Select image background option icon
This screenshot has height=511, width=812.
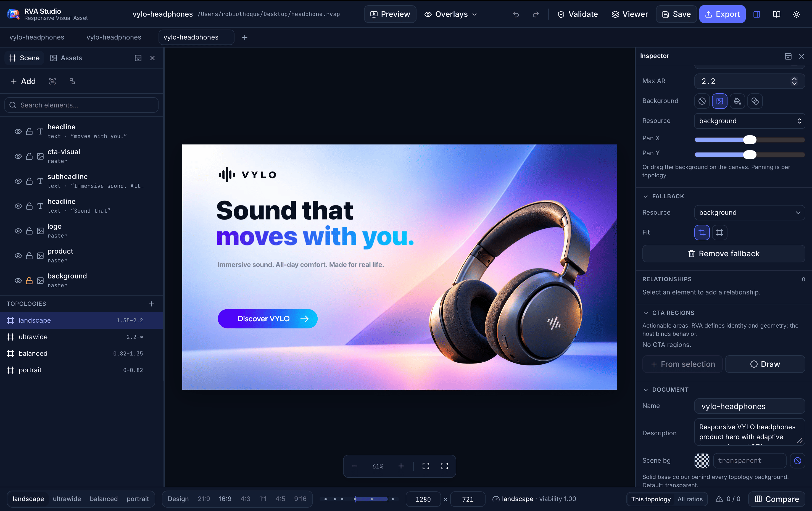[719, 101]
